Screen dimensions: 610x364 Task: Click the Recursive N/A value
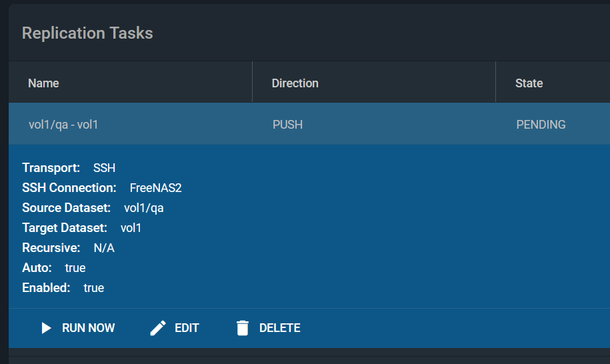(105, 248)
